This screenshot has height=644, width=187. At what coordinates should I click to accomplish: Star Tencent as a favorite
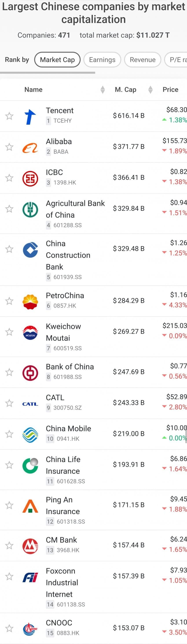[x=9, y=116]
